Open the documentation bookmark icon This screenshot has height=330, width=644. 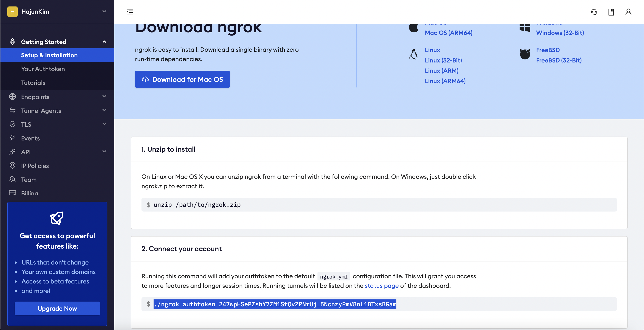[x=611, y=12]
